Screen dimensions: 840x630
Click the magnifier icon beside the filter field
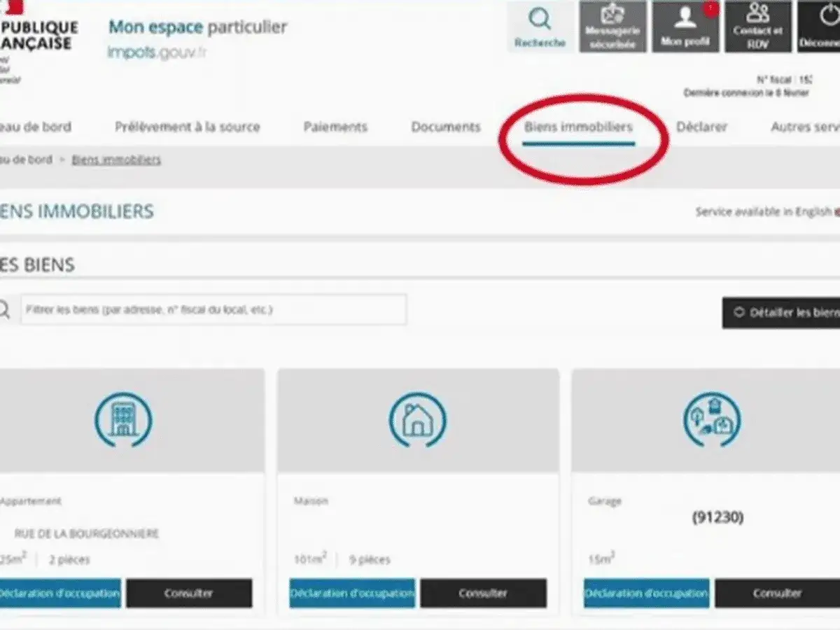click(x=4, y=309)
